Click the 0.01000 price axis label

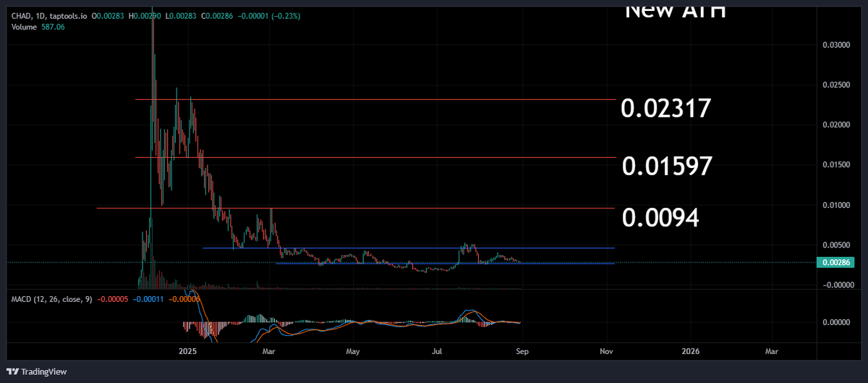(x=835, y=206)
